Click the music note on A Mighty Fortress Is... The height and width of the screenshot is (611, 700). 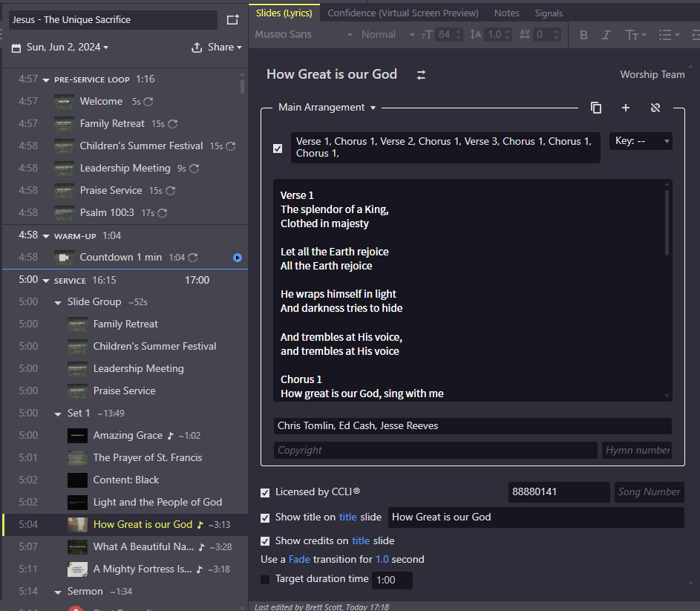pyautogui.click(x=200, y=569)
